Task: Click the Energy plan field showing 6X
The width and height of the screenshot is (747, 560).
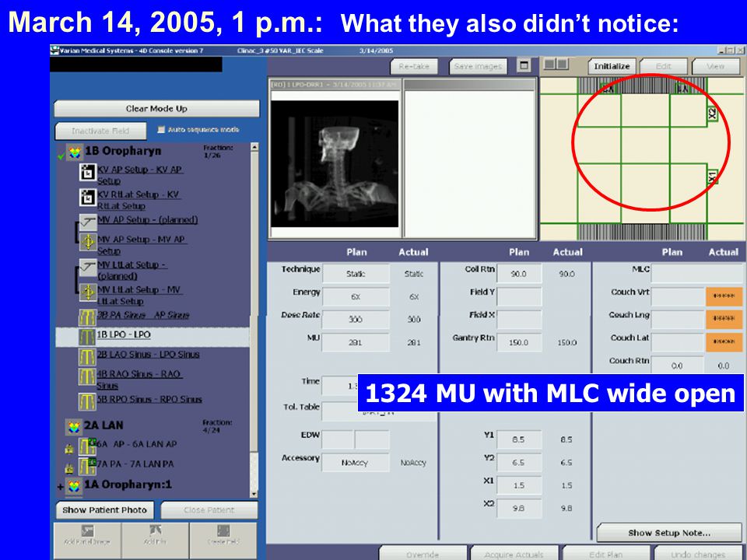Action: (356, 296)
